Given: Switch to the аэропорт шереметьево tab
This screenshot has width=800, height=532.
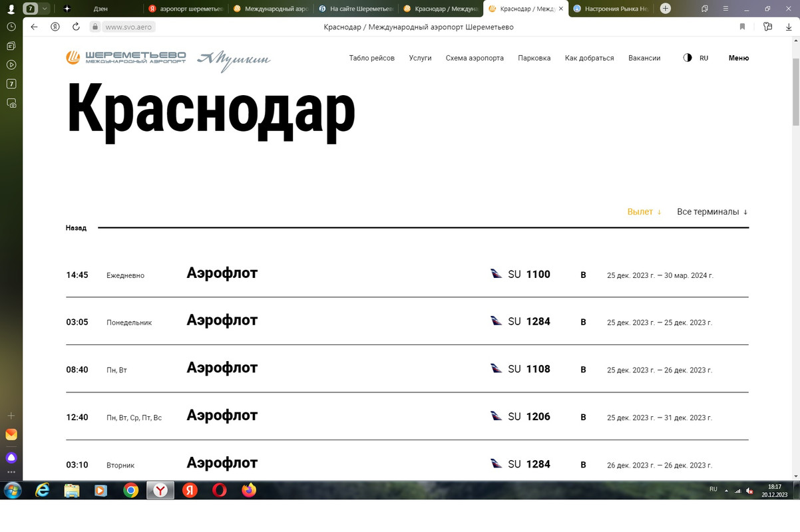Looking at the screenshot, I should [186, 9].
